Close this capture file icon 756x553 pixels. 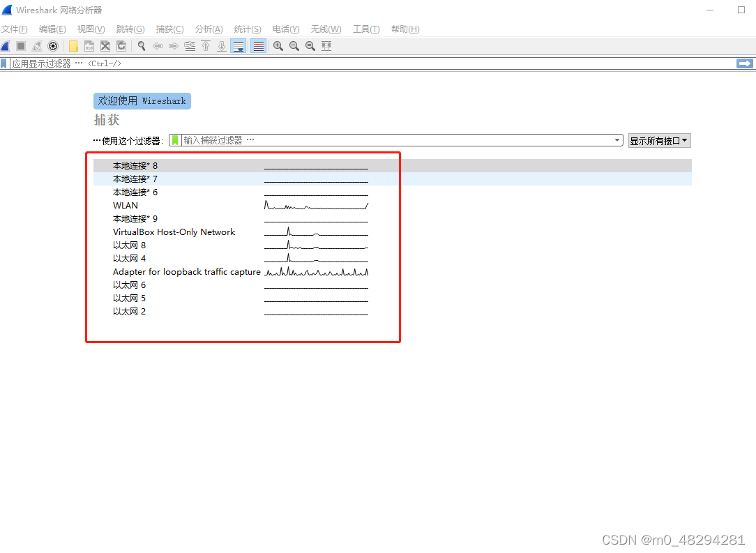(x=105, y=46)
